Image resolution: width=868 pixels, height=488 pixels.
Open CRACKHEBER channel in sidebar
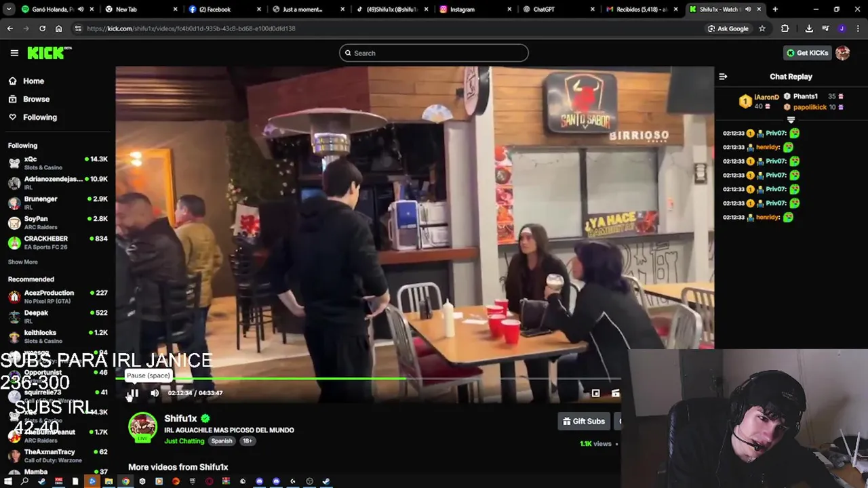58,243
